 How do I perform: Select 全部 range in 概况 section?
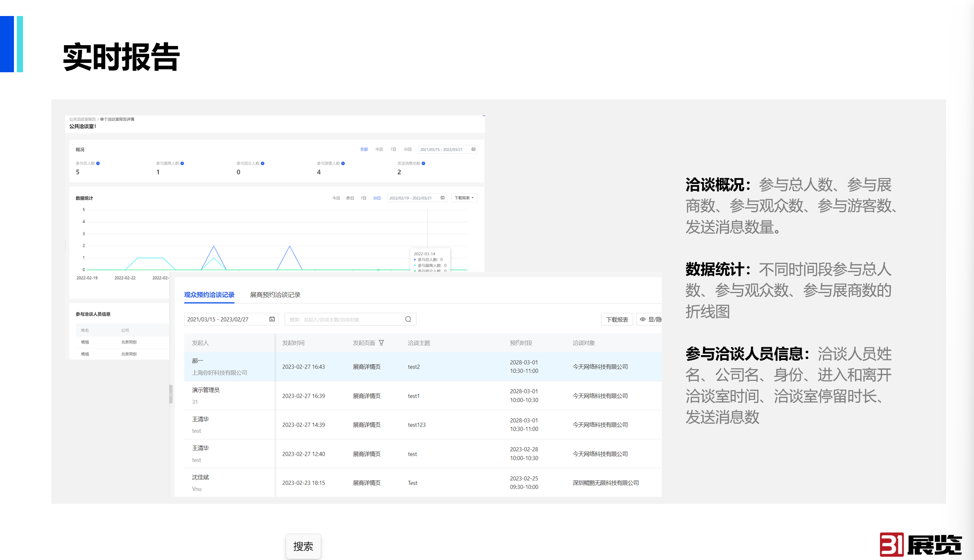[364, 149]
